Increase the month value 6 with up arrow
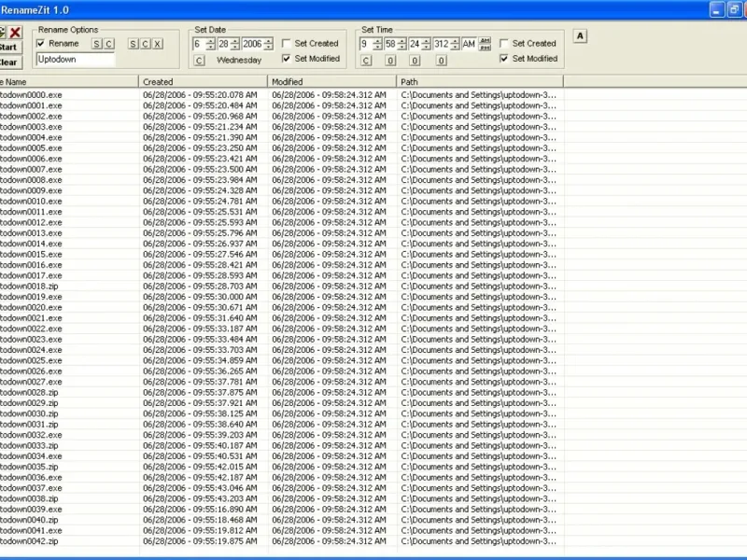The height and width of the screenshot is (560, 747). (x=211, y=41)
